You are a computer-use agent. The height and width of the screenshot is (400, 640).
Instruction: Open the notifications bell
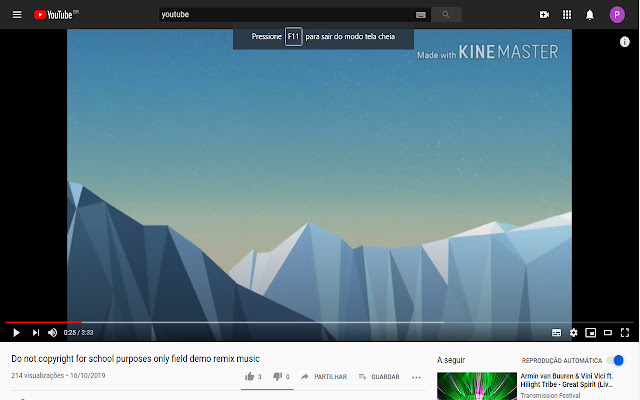tap(590, 15)
